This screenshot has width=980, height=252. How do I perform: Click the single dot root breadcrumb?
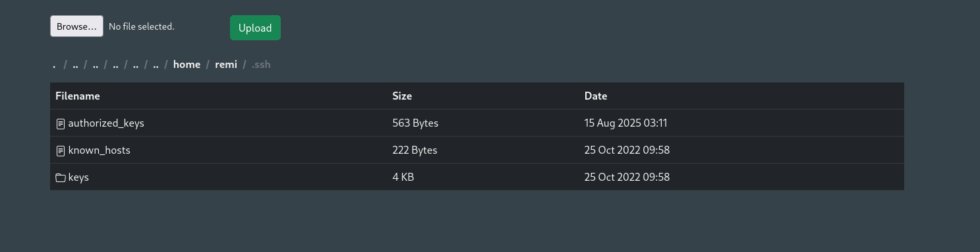pos(54,64)
